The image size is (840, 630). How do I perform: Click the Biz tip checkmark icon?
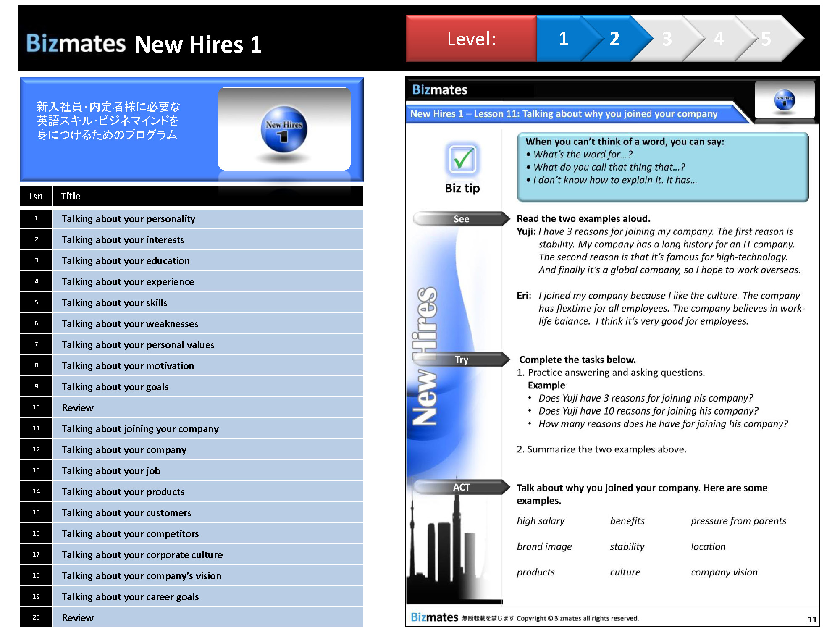pos(462,160)
